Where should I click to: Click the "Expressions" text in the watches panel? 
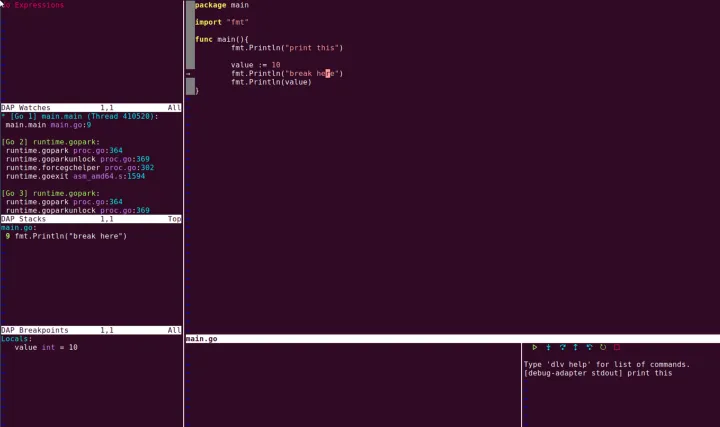(39, 5)
